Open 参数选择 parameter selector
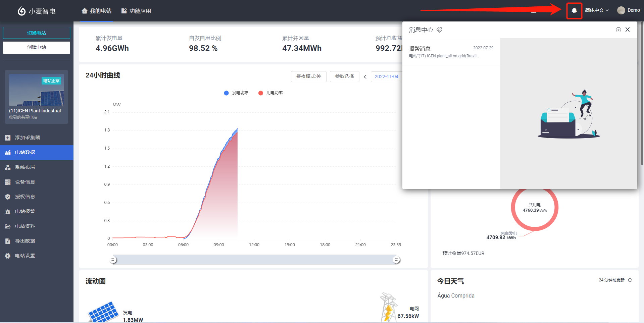The image size is (644, 323). coord(344,76)
